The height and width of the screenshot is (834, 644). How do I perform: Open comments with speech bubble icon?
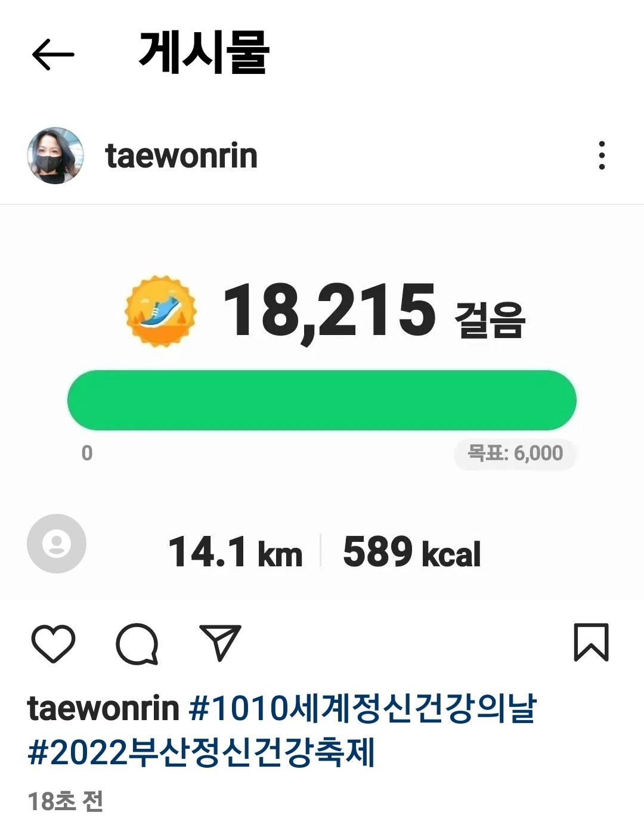point(137,644)
